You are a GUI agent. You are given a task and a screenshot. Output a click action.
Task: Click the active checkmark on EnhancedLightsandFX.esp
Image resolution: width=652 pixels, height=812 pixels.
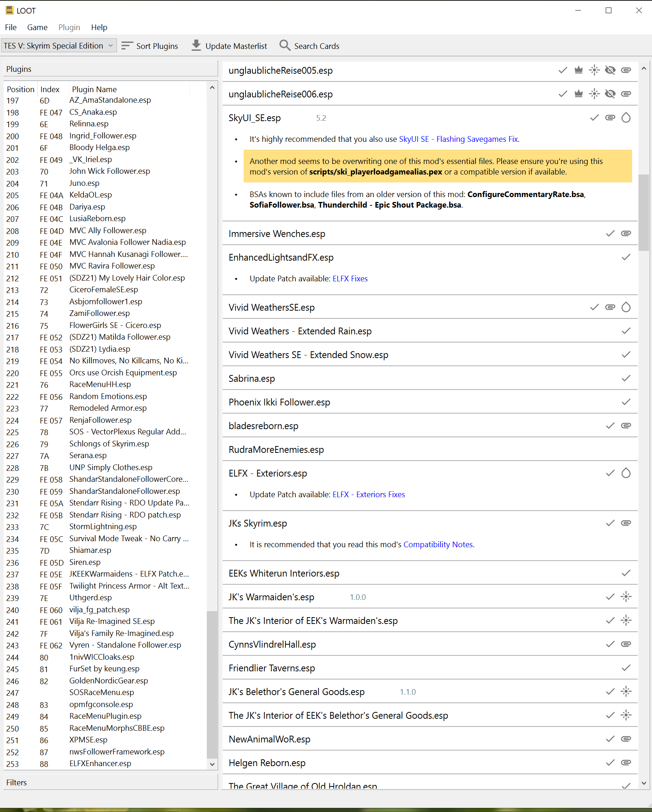coord(626,257)
